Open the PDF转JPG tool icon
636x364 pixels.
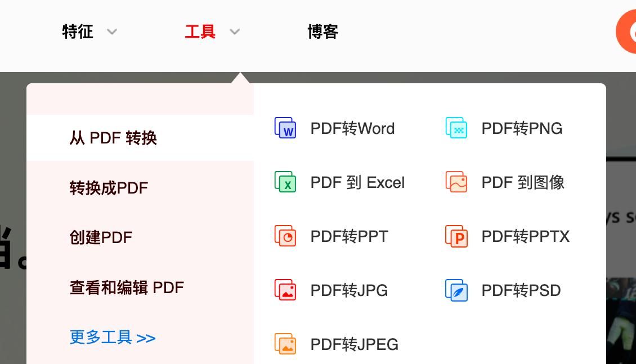pos(284,290)
